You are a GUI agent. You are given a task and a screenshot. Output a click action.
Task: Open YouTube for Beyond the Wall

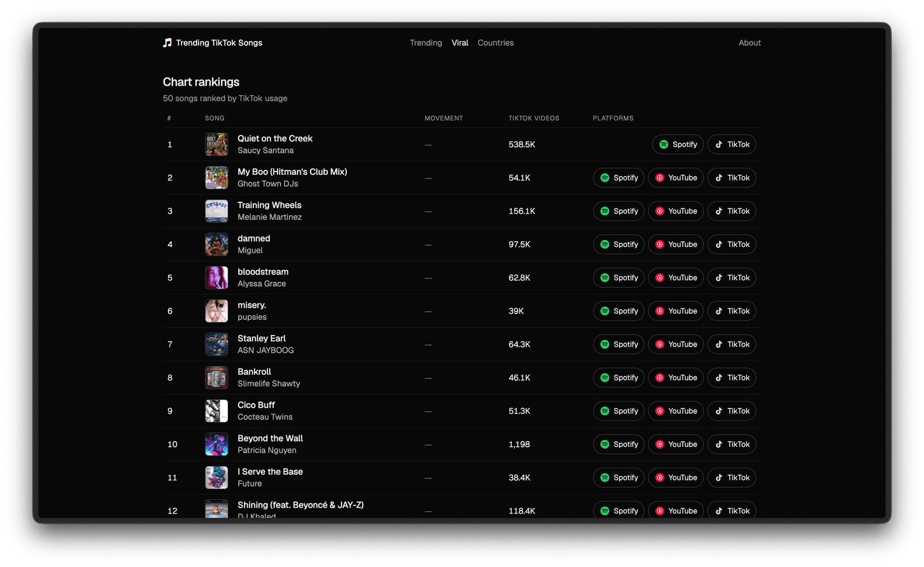click(x=676, y=445)
